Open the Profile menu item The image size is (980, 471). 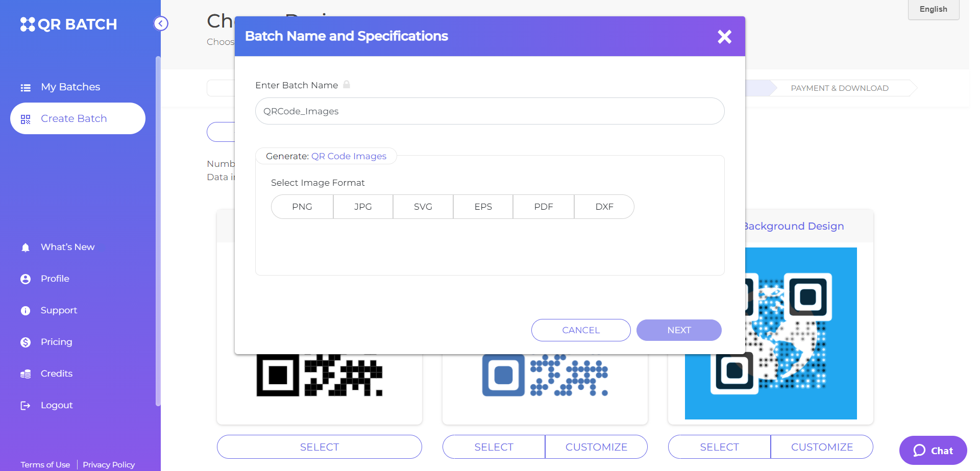coord(78,279)
